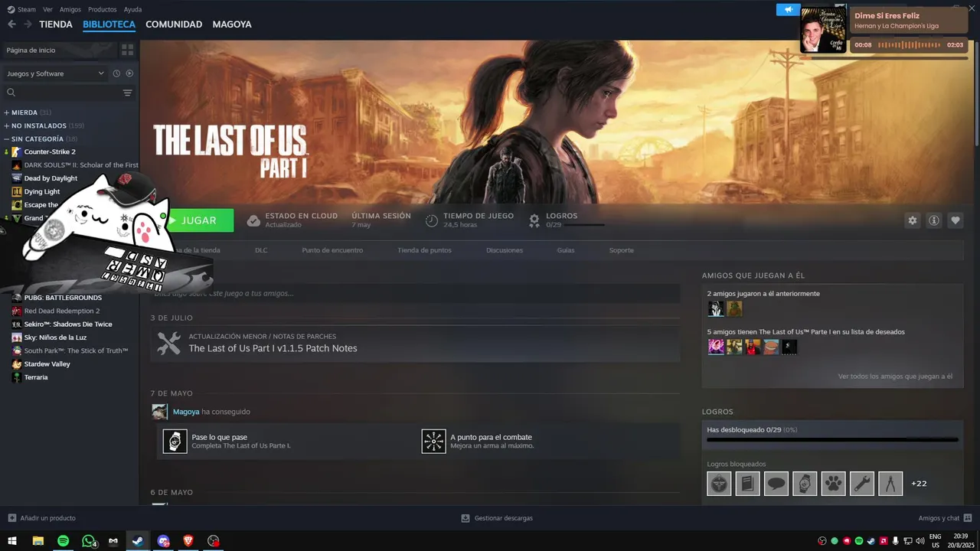Viewport: 980px width, 551px height.
Task: Open the Magoya profile link in activity
Action: click(186, 412)
